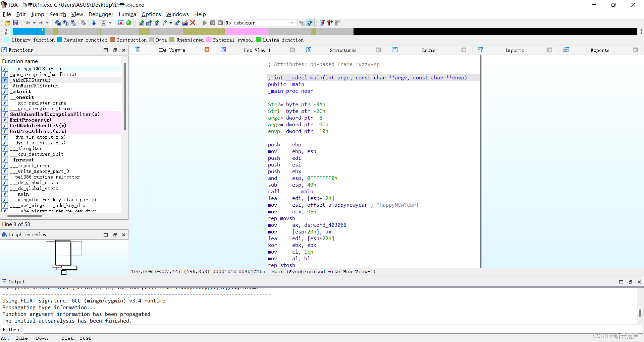Open a file using the toolbar open icon
Viewport: 644px width, 342px height.
[7, 22]
